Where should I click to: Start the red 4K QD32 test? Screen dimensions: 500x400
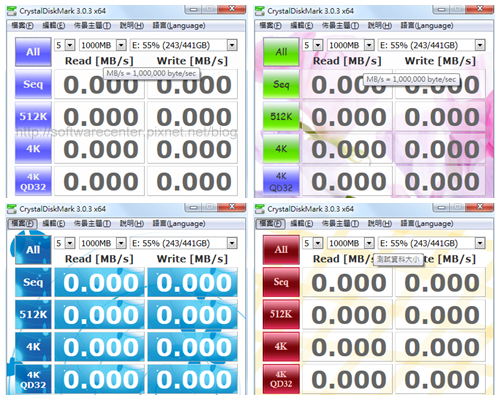pos(281,379)
